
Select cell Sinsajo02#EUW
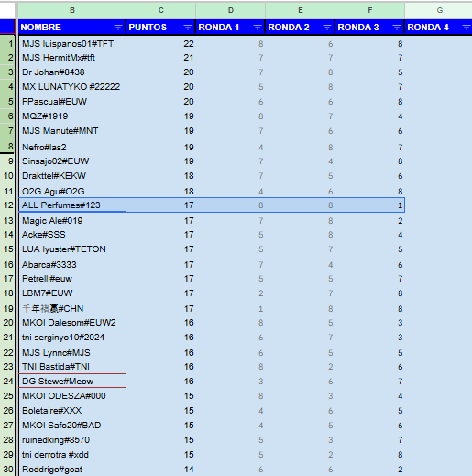(72, 161)
